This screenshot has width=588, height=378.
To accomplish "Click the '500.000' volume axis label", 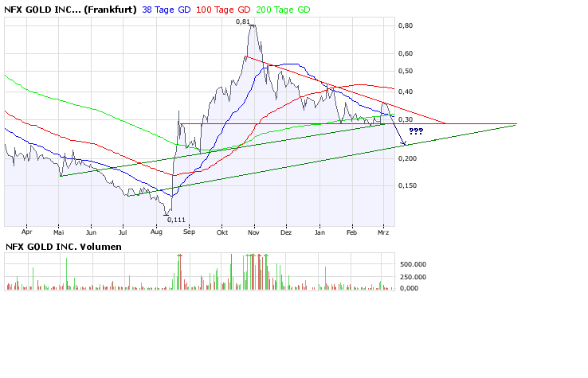I will coord(413,264).
